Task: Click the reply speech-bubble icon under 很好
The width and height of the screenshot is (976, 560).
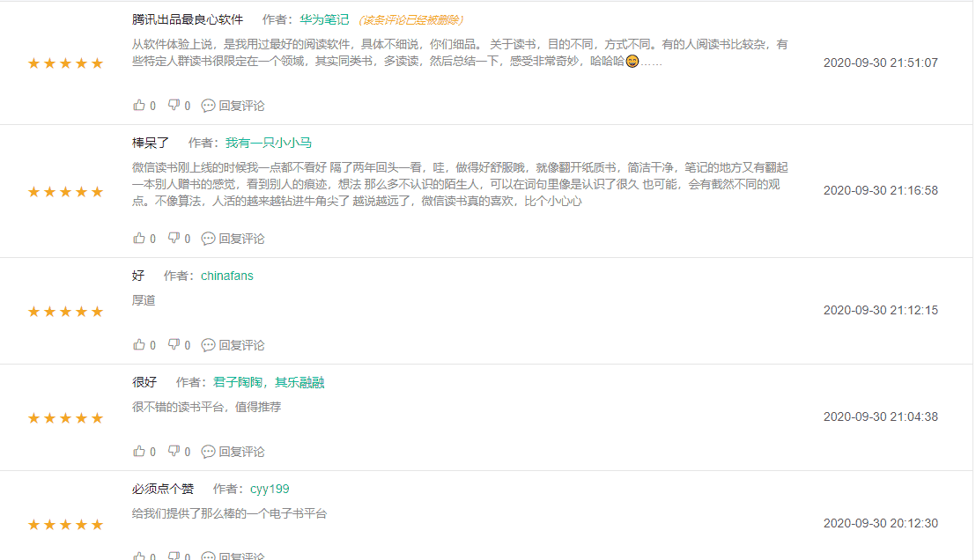Action: 208,451
